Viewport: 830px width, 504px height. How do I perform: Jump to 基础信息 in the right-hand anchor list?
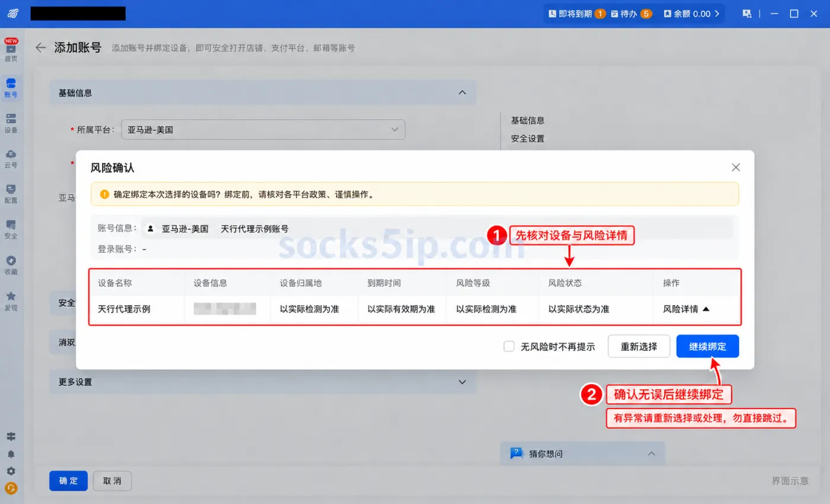pyautogui.click(x=528, y=120)
